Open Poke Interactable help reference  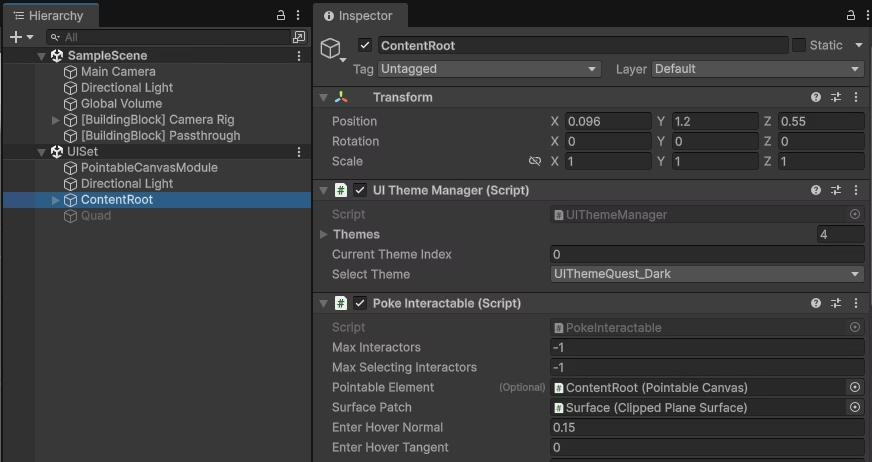[x=816, y=303]
